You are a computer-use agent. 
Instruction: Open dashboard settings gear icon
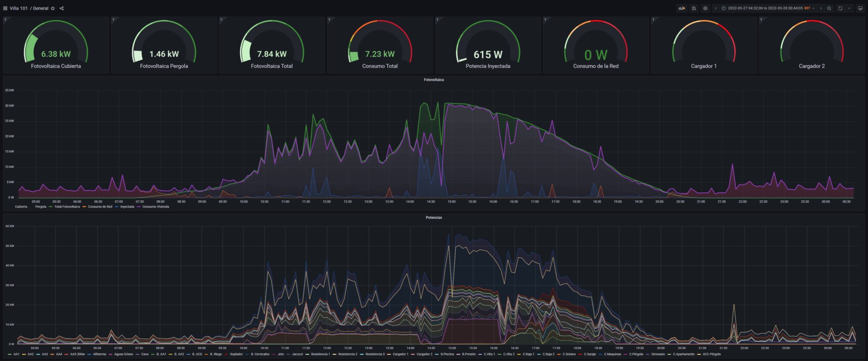click(705, 8)
